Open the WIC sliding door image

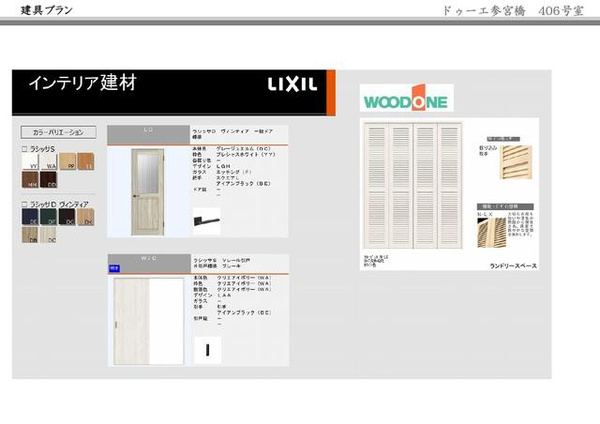[147, 320]
